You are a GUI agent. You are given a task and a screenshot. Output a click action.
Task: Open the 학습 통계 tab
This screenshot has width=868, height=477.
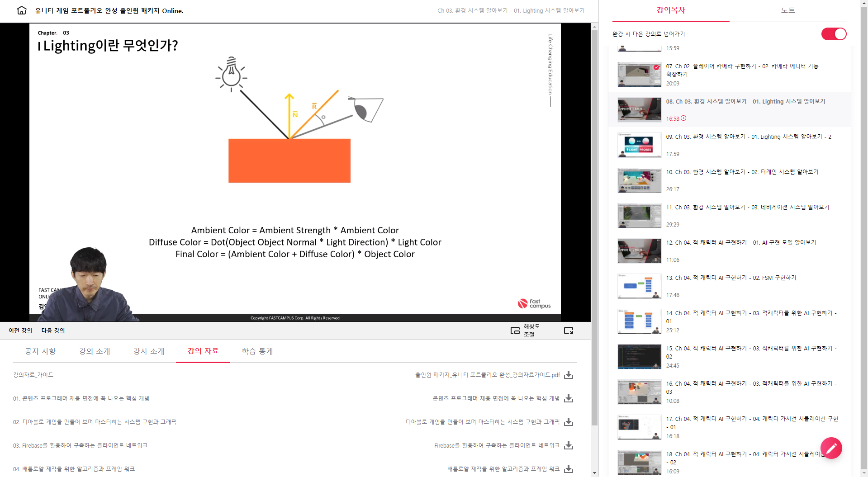coord(257,351)
